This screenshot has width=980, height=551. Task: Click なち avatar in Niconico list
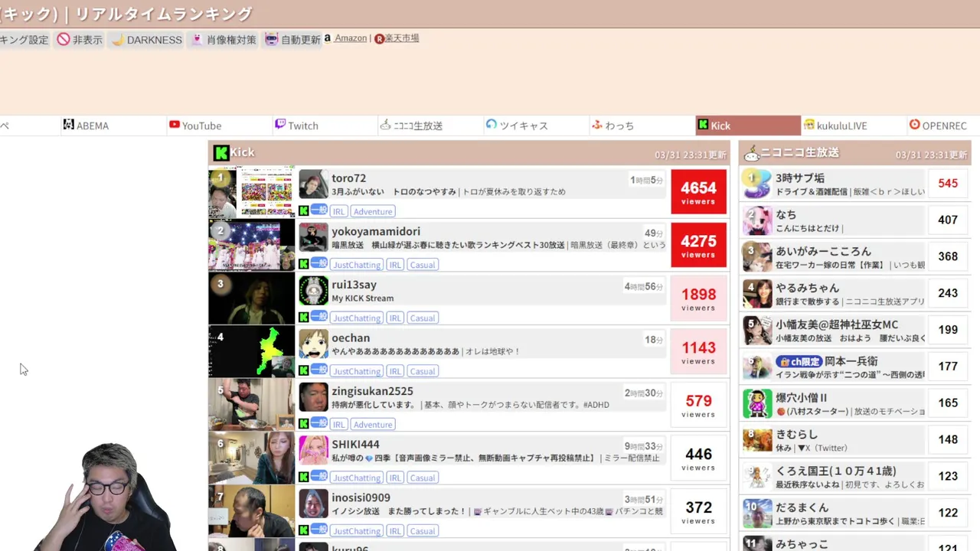(x=756, y=220)
